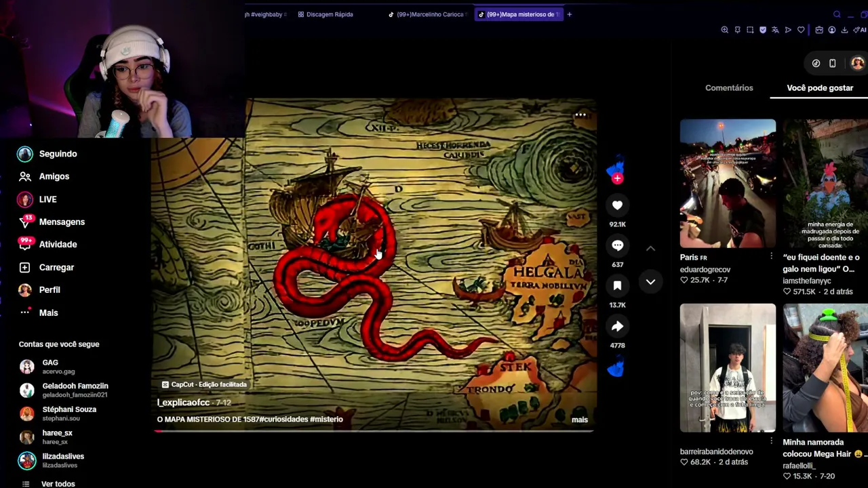Open the Mega Hair video thumbnail
The width and height of the screenshot is (868, 488).
825,368
